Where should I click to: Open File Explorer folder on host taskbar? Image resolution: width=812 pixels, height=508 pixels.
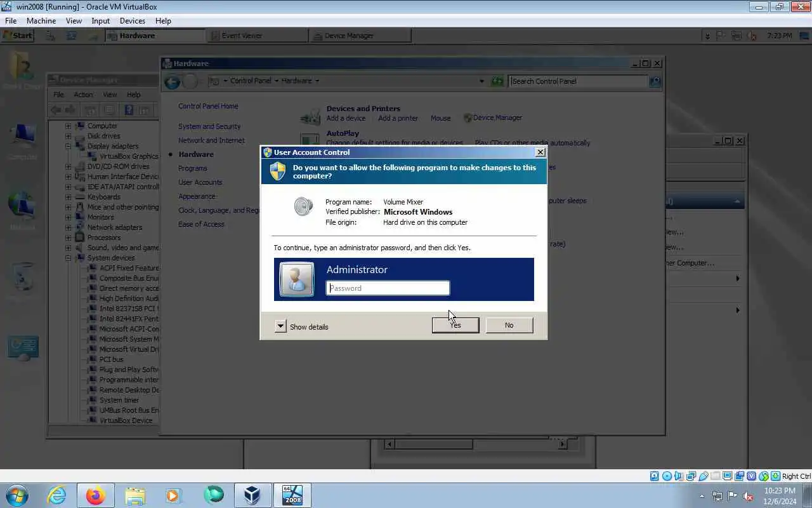point(135,495)
